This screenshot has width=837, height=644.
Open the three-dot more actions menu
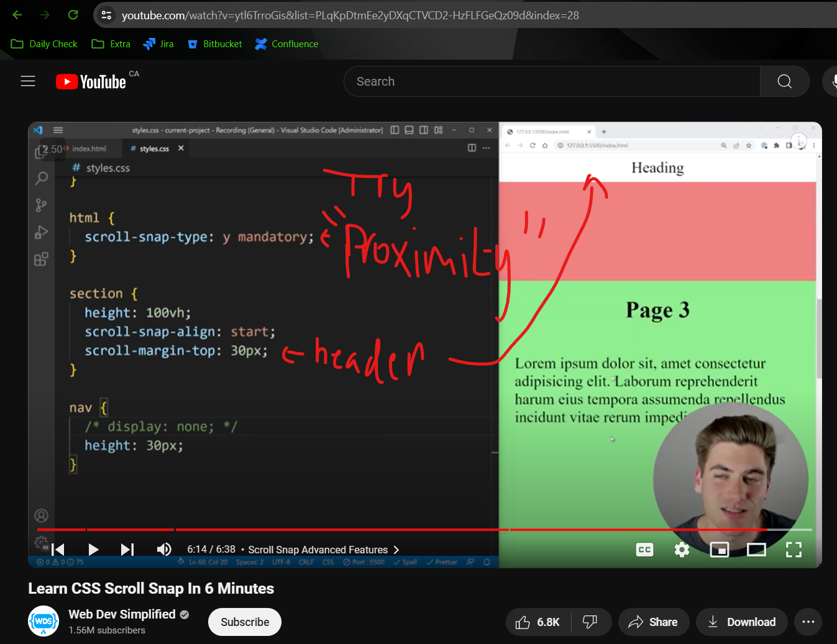coord(808,622)
